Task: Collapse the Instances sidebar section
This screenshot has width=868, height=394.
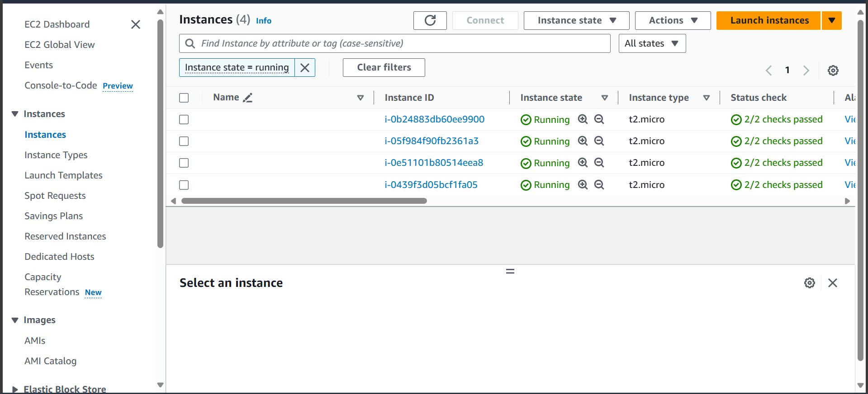Action: click(15, 114)
